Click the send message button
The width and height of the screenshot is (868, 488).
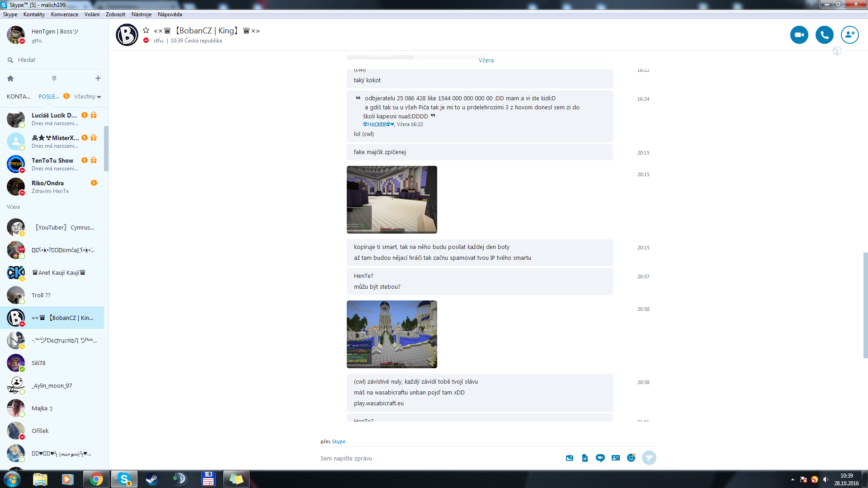coord(649,458)
